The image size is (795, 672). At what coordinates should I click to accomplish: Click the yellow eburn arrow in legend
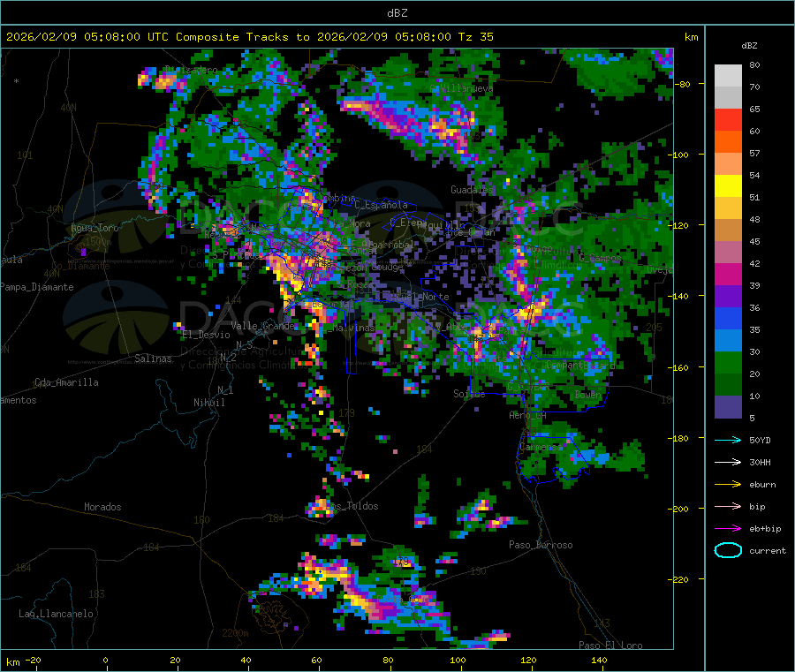728,485
